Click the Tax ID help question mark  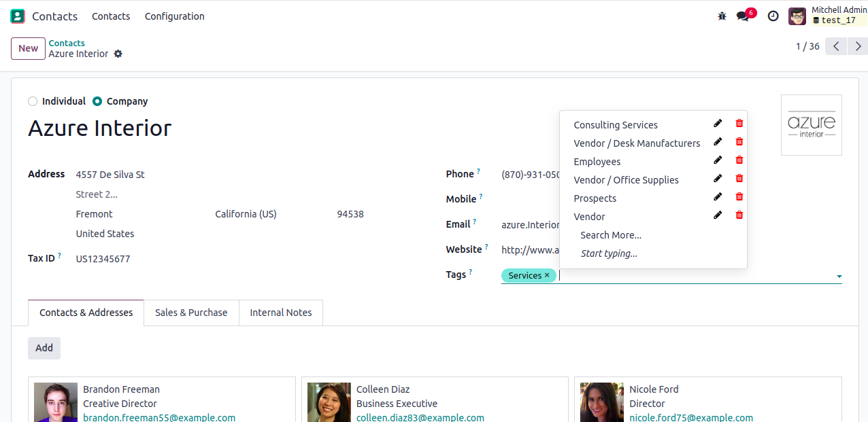coord(59,256)
